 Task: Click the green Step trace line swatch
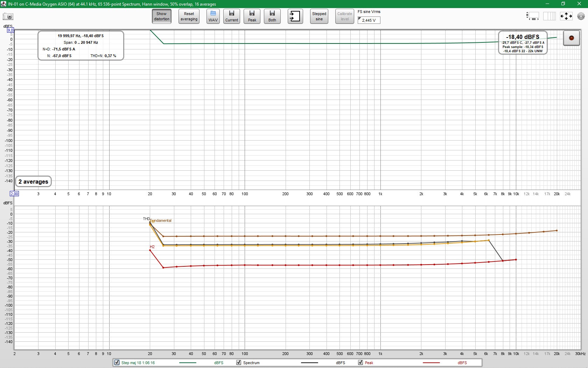[188, 363]
